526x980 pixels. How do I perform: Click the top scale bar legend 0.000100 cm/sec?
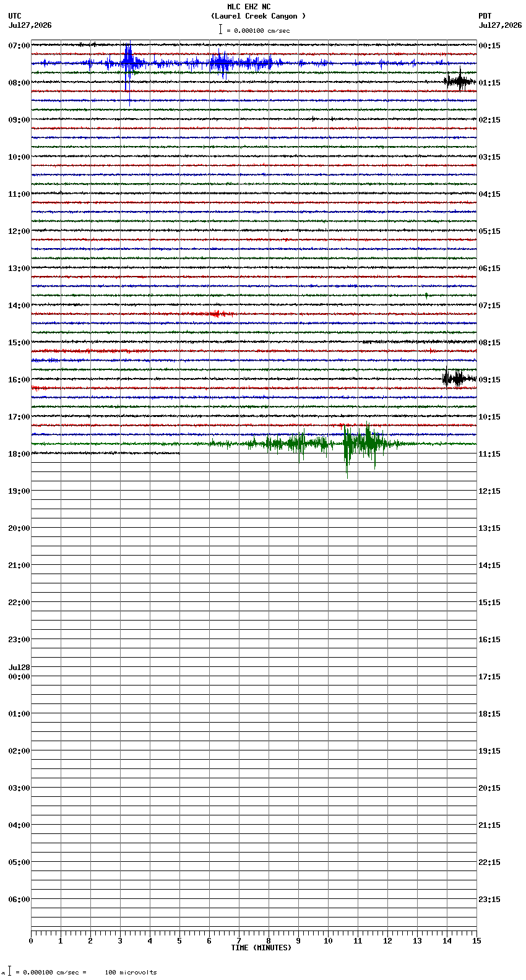pyautogui.click(x=254, y=30)
